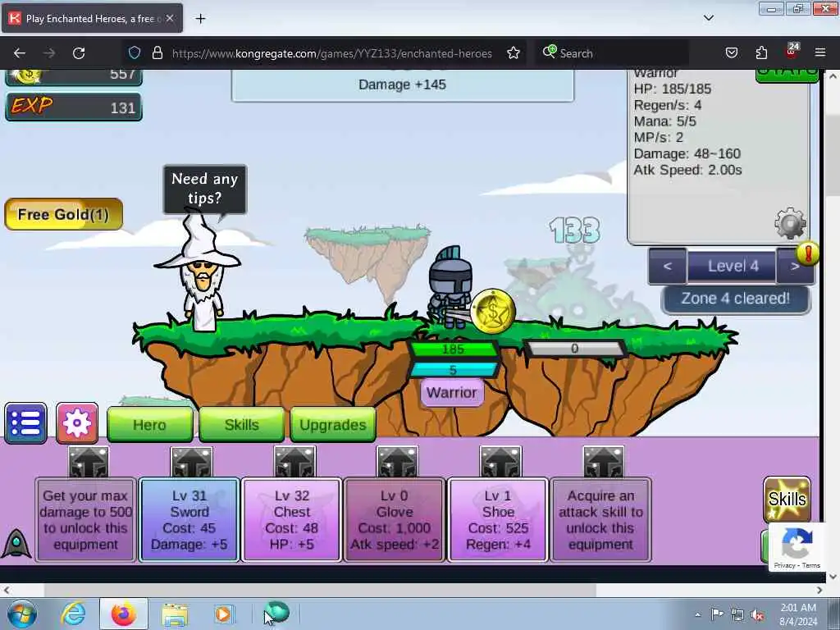Click the arrow above max damage locked card
The height and width of the screenshot is (630, 840).
coord(89,462)
